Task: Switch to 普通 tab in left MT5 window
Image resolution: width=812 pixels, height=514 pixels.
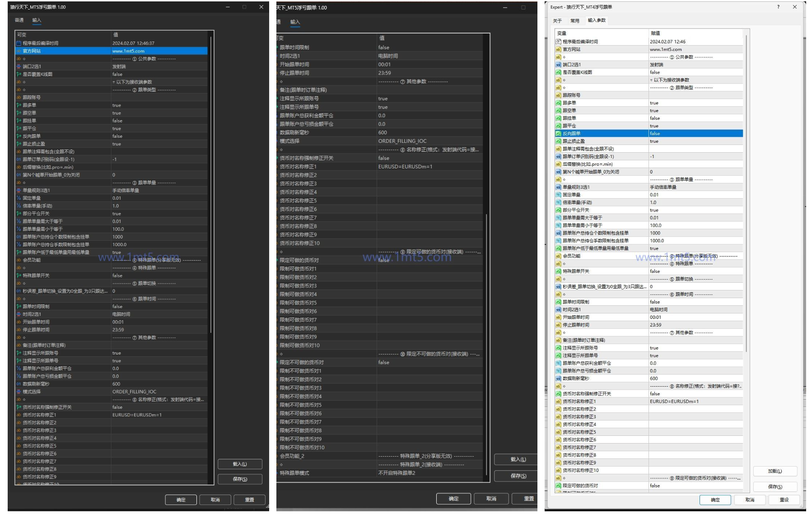Action: 19,20
